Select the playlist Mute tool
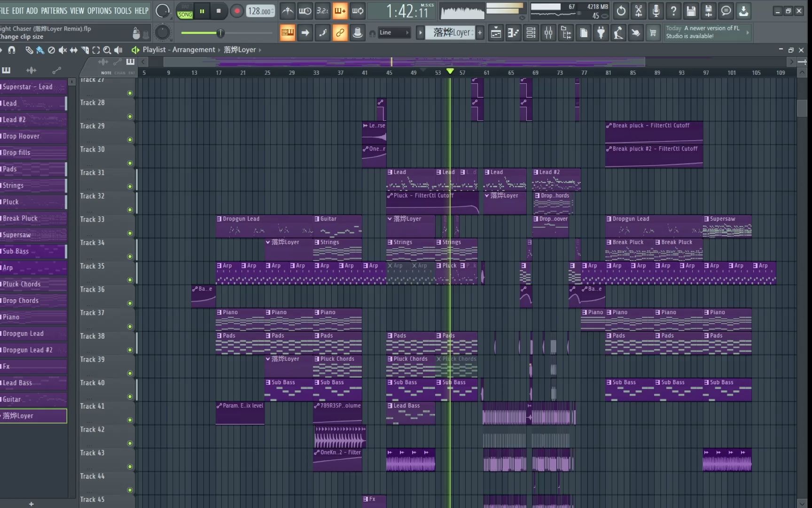 coord(62,50)
